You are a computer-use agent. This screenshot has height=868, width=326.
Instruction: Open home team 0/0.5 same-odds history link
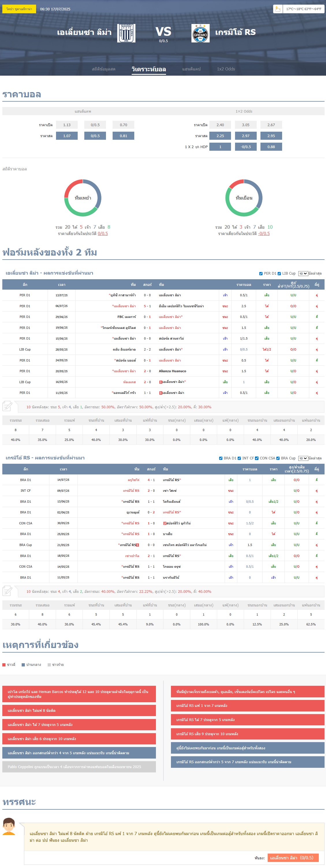click(x=103, y=234)
